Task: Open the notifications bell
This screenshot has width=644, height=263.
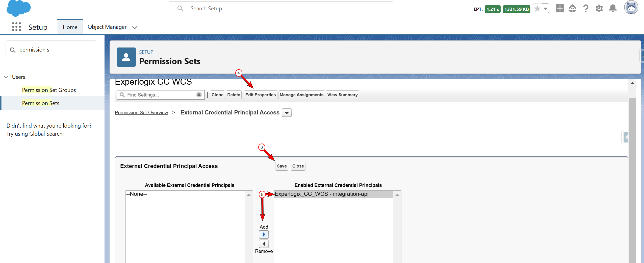Action: pos(613,9)
